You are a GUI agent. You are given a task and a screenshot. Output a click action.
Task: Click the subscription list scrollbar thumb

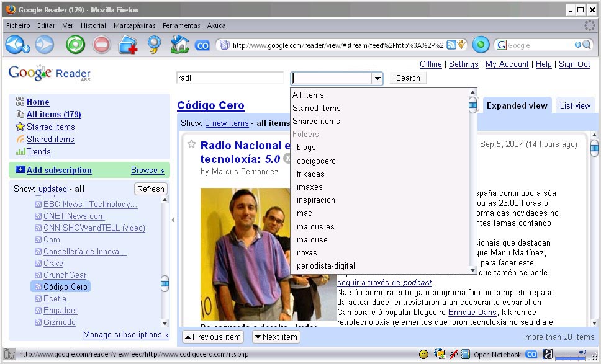[165, 283]
